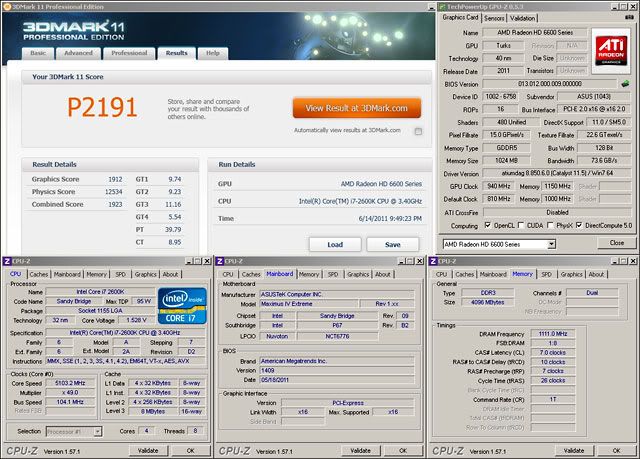Open SPD tab in left CPU-Z window

120,274
